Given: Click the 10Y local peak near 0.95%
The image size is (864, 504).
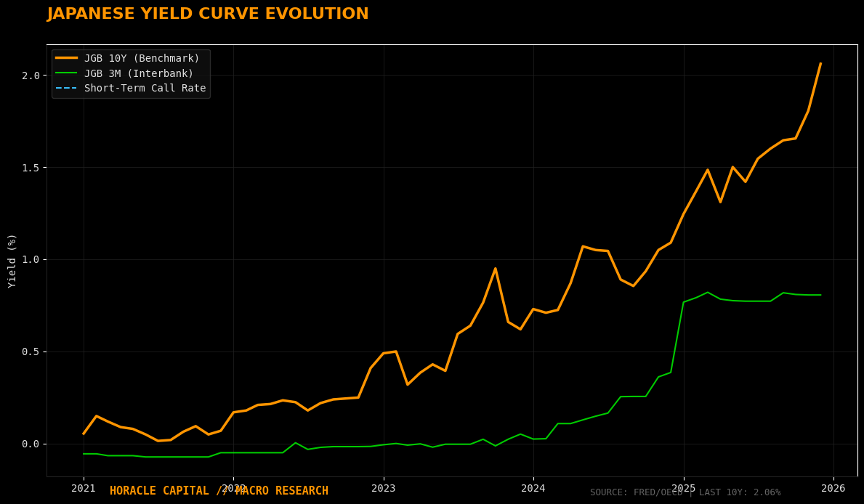Looking at the screenshot, I should (496, 269).
